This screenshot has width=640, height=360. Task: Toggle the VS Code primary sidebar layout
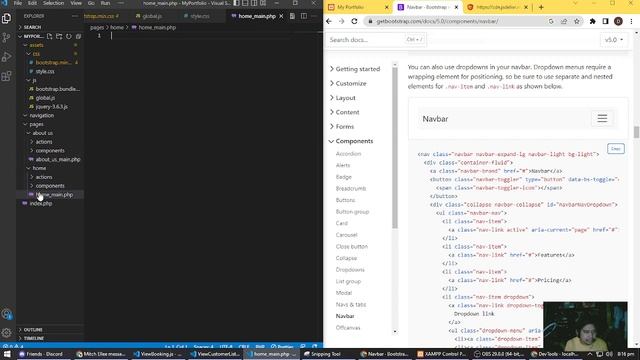(x=237, y=3)
